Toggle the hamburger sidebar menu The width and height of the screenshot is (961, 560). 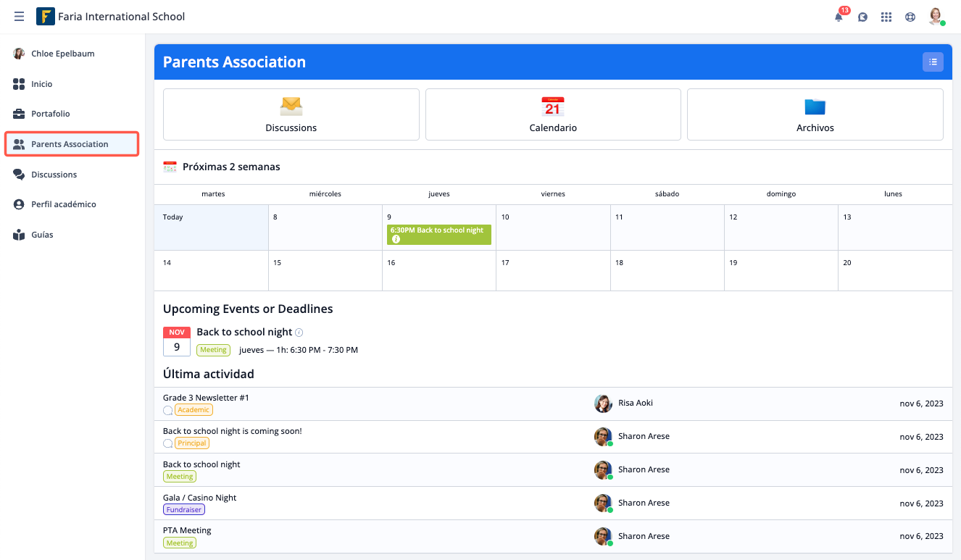click(19, 17)
